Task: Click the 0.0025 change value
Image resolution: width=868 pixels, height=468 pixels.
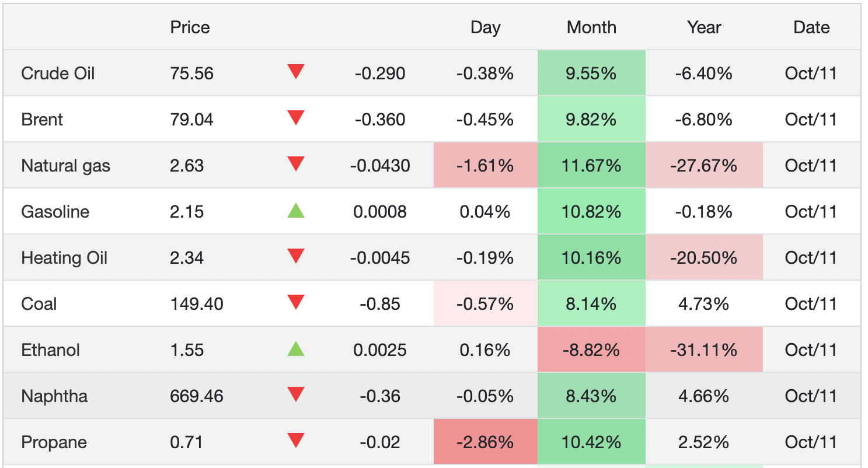Action: (x=380, y=350)
